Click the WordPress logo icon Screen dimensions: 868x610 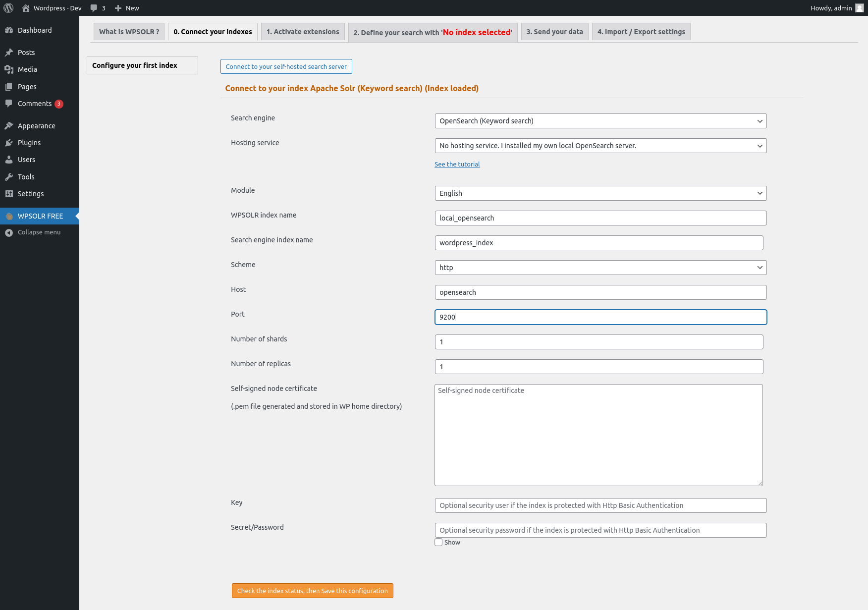tap(8, 8)
